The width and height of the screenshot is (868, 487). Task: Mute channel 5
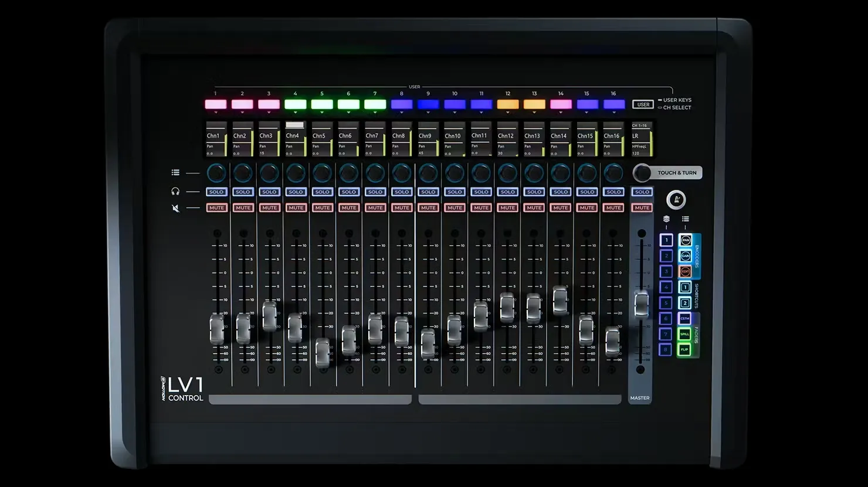pyautogui.click(x=322, y=207)
